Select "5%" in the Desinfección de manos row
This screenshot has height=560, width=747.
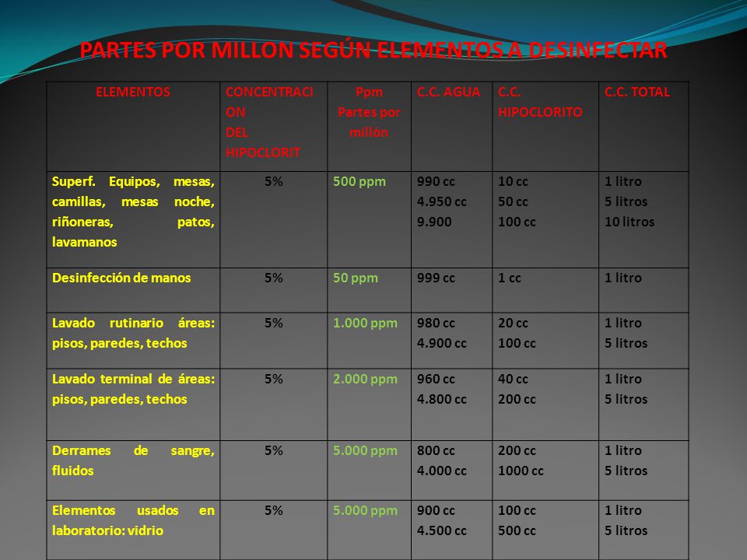274,278
